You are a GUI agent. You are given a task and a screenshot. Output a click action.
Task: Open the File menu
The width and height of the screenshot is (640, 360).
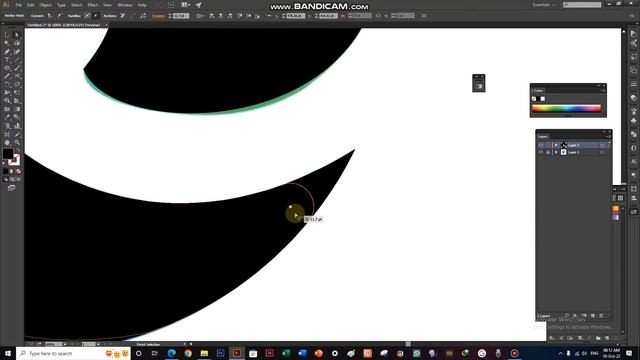18,5
